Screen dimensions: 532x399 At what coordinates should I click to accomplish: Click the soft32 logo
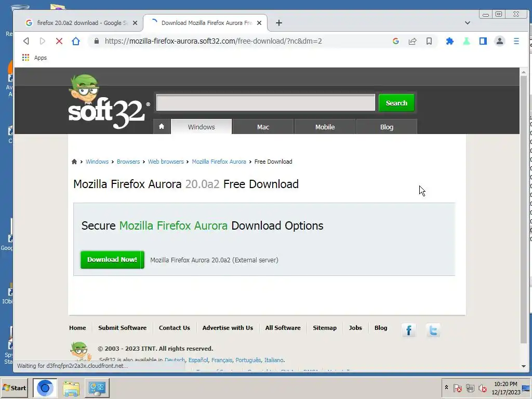click(x=109, y=102)
